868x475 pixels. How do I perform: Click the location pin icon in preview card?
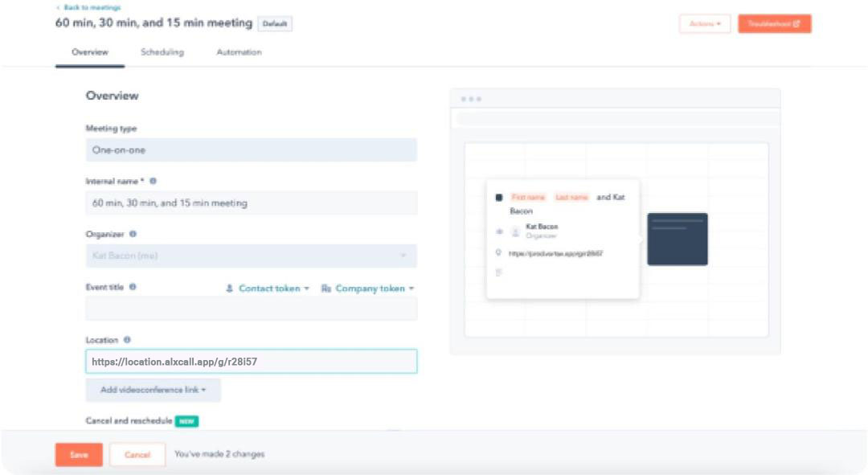(499, 252)
